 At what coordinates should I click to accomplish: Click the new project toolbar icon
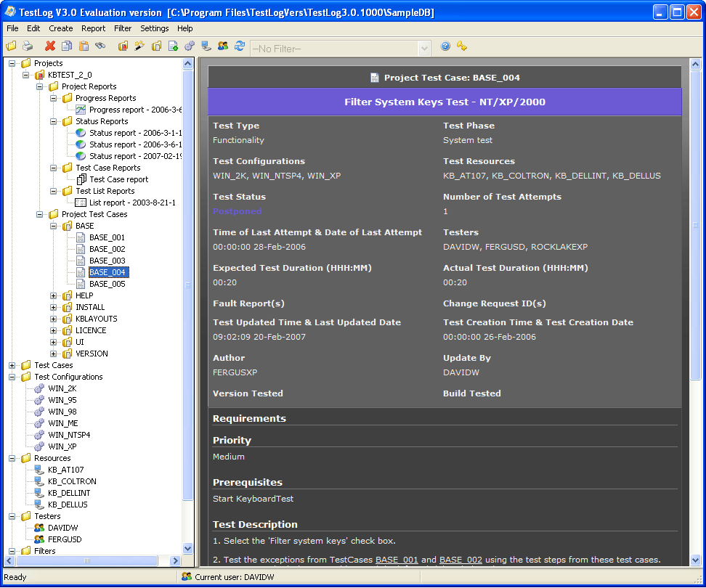[x=123, y=46]
